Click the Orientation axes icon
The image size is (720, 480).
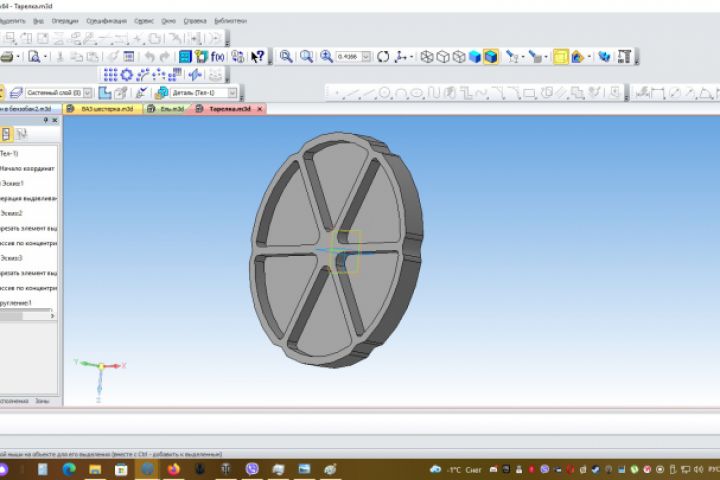pos(401,57)
